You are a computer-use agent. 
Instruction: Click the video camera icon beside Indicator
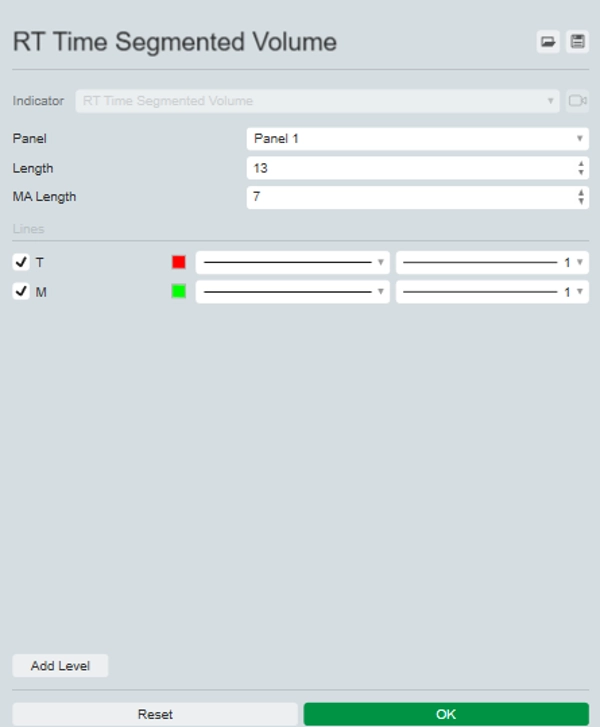577,101
